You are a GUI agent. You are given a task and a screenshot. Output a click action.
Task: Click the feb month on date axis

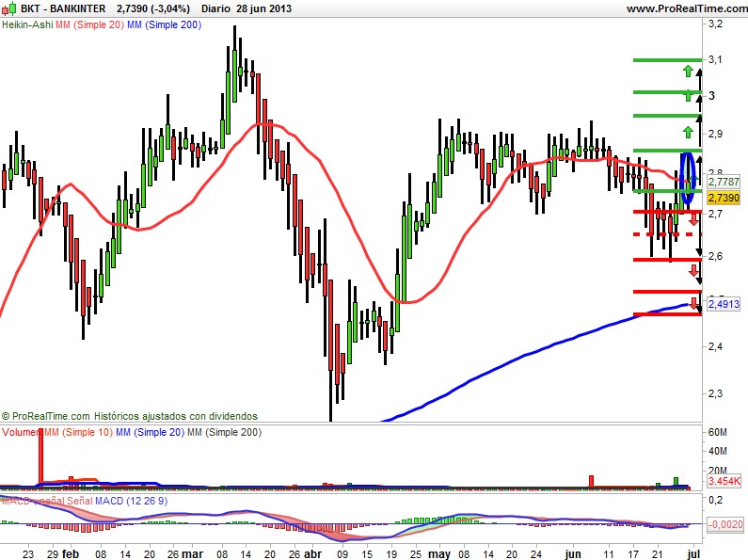(71, 553)
